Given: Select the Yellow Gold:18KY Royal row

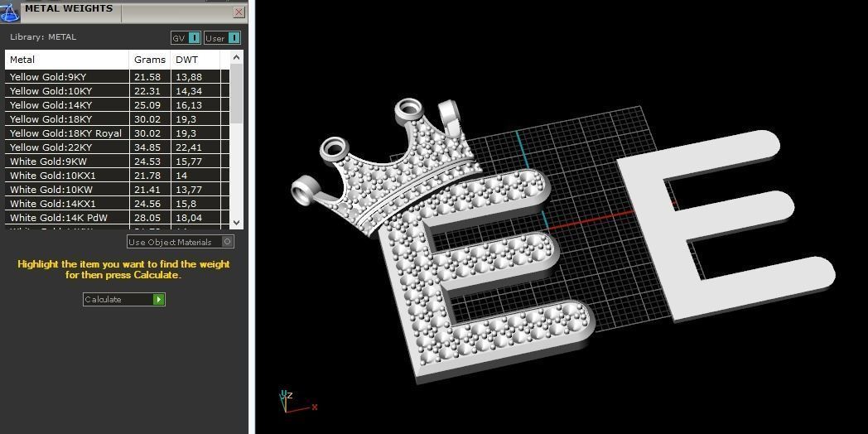Looking at the screenshot, I should pyautogui.click(x=117, y=133).
